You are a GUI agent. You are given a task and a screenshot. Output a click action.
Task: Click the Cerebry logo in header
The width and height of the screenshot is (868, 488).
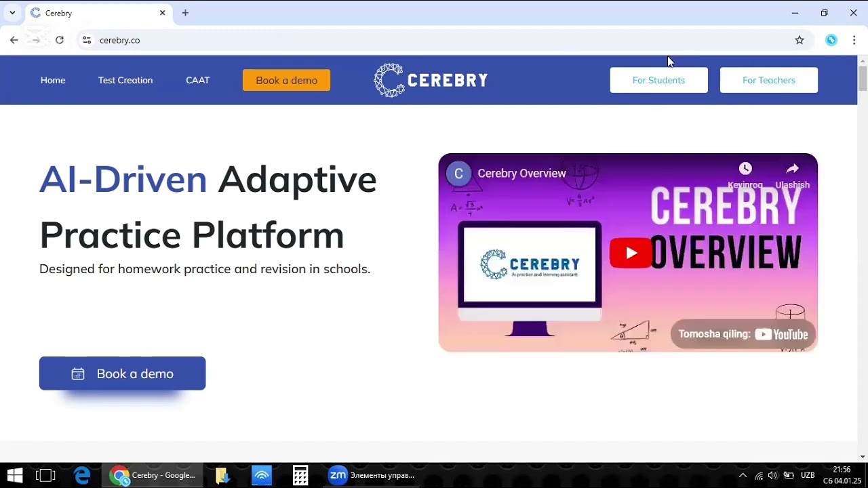click(x=431, y=80)
